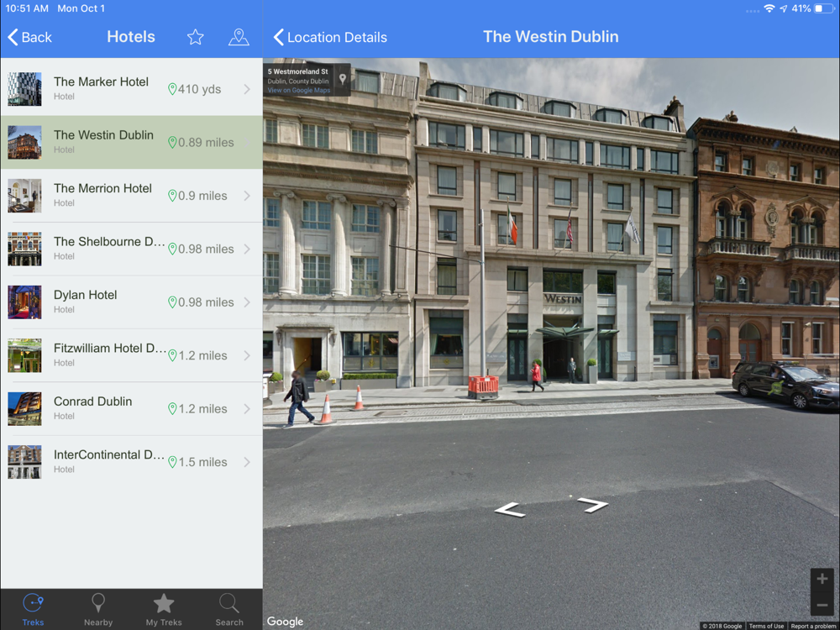
Task: Expand Fitzwilliam Hotel row chevron
Action: coord(247,355)
